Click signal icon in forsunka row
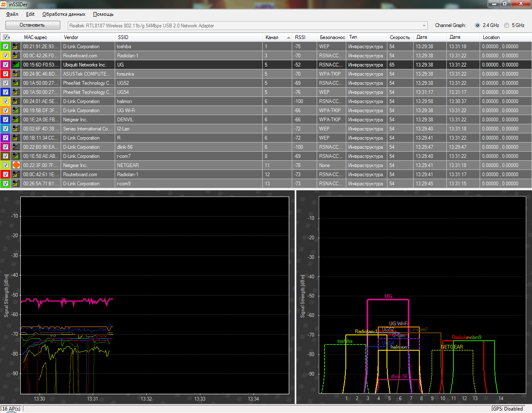 point(16,74)
